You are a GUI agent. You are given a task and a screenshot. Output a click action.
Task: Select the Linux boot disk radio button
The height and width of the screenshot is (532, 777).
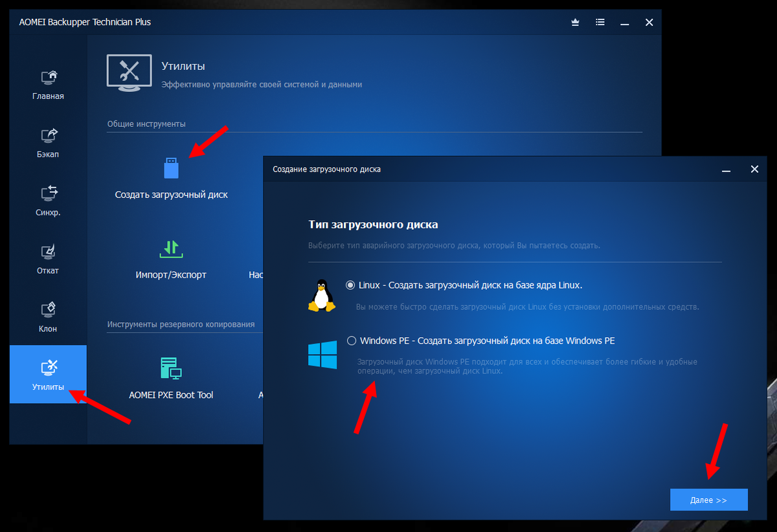(x=351, y=285)
